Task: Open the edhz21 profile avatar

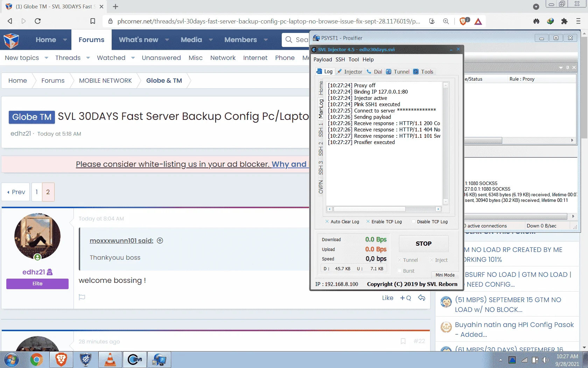Action: coord(37,236)
